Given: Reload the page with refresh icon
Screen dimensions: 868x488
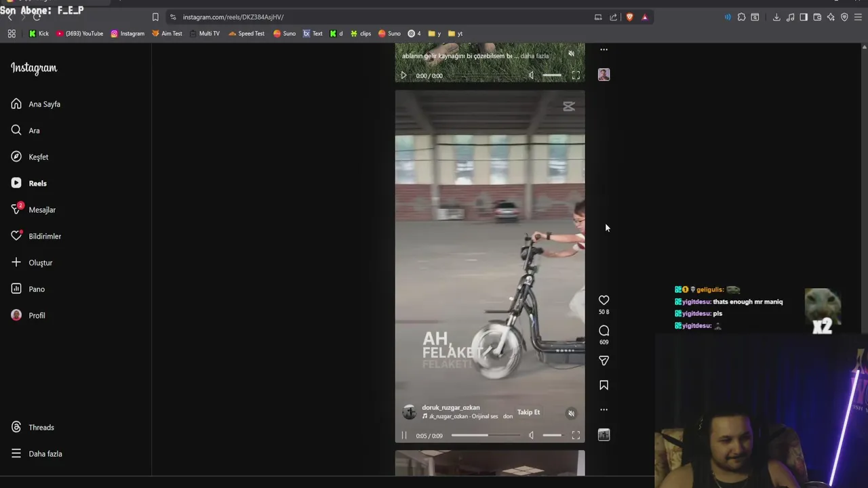Looking at the screenshot, I should (x=37, y=17).
